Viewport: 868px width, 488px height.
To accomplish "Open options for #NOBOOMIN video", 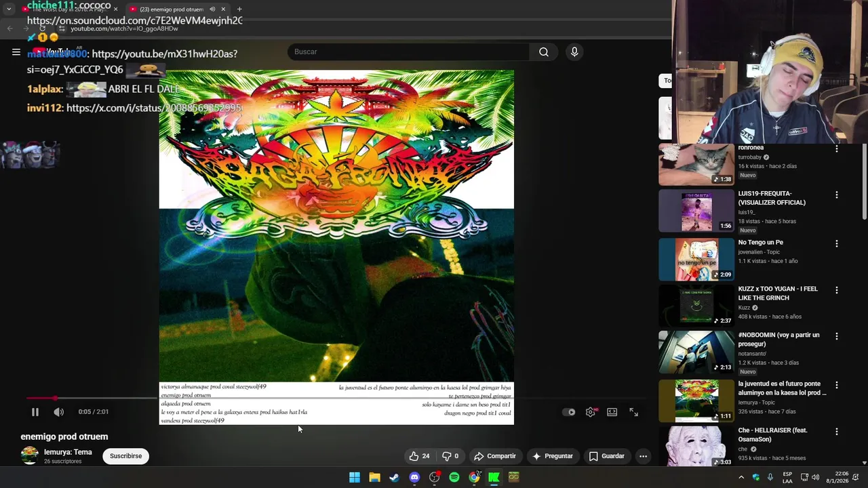I will pyautogui.click(x=837, y=336).
